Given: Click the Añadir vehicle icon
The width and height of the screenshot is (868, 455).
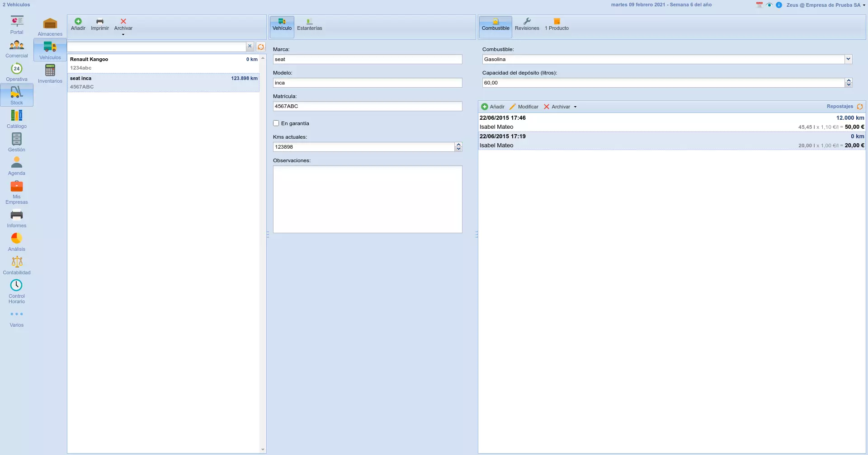Looking at the screenshot, I should point(78,22).
